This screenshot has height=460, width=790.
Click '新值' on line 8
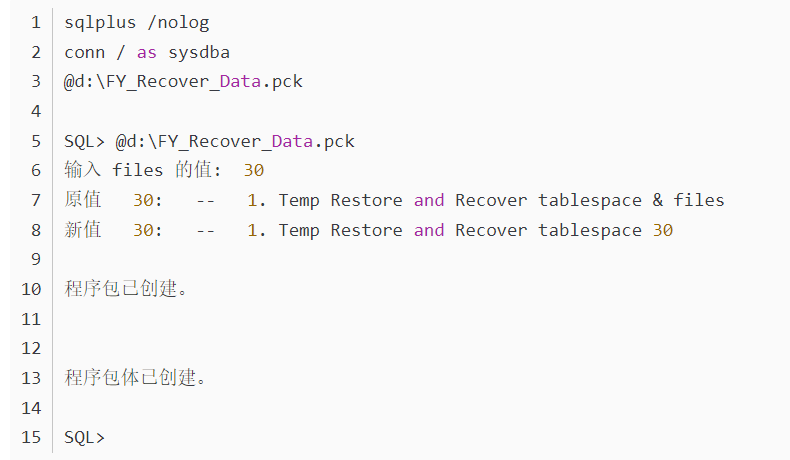coord(83,230)
